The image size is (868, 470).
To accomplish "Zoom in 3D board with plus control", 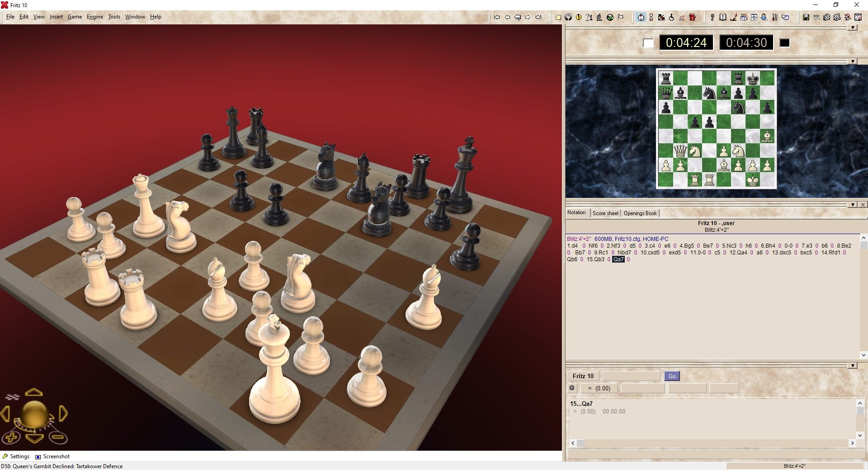I will (x=11, y=437).
